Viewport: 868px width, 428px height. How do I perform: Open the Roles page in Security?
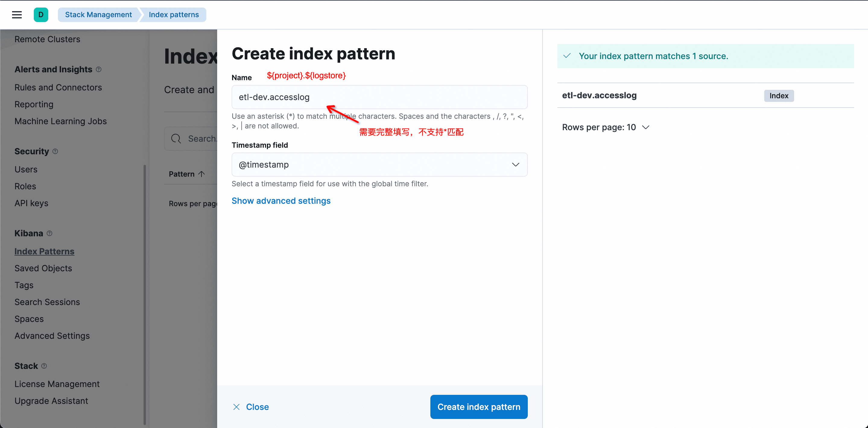point(25,186)
